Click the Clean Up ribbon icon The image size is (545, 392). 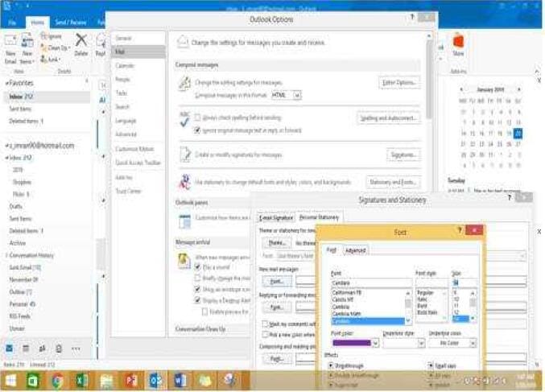[43, 47]
